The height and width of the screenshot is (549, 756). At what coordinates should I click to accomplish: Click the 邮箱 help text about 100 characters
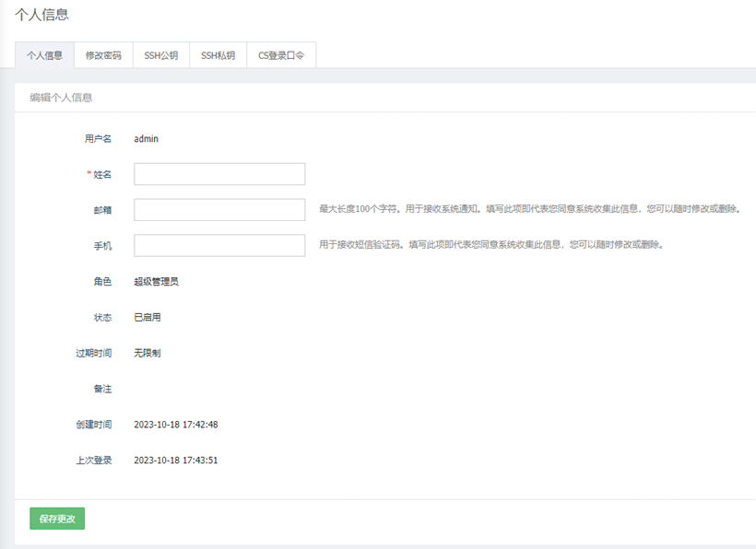529,209
